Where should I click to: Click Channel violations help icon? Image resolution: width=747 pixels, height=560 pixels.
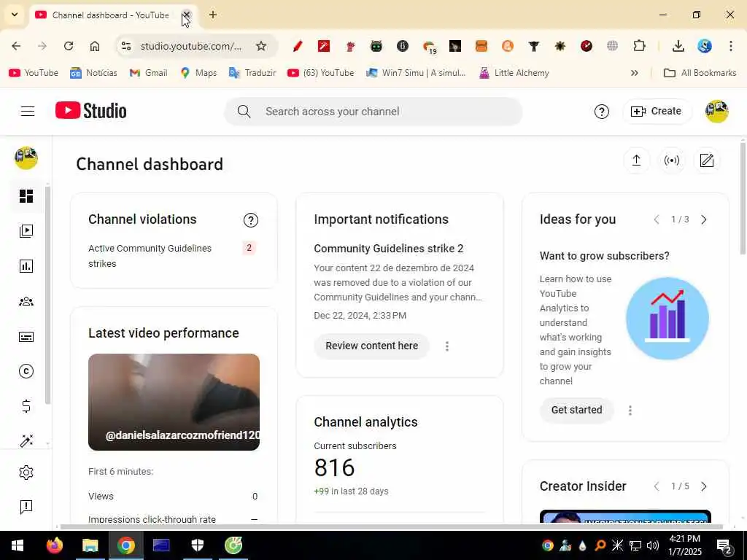pos(251,220)
